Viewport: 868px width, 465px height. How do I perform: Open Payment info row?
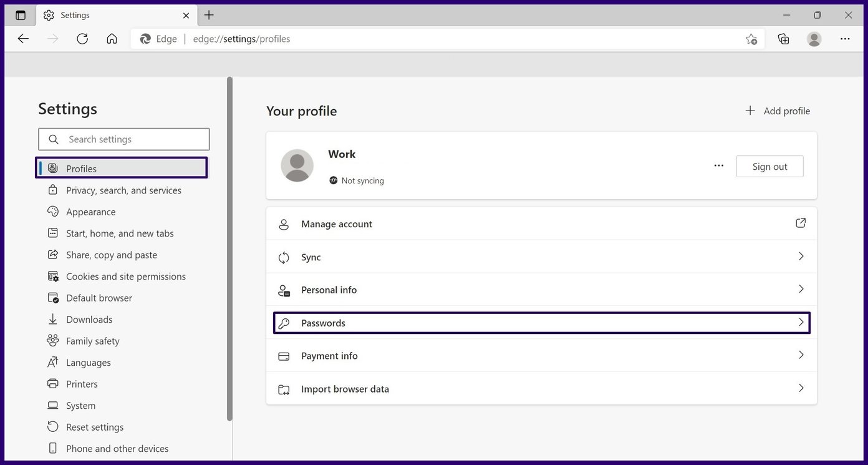pyautogui.click(x=541, y=356)
